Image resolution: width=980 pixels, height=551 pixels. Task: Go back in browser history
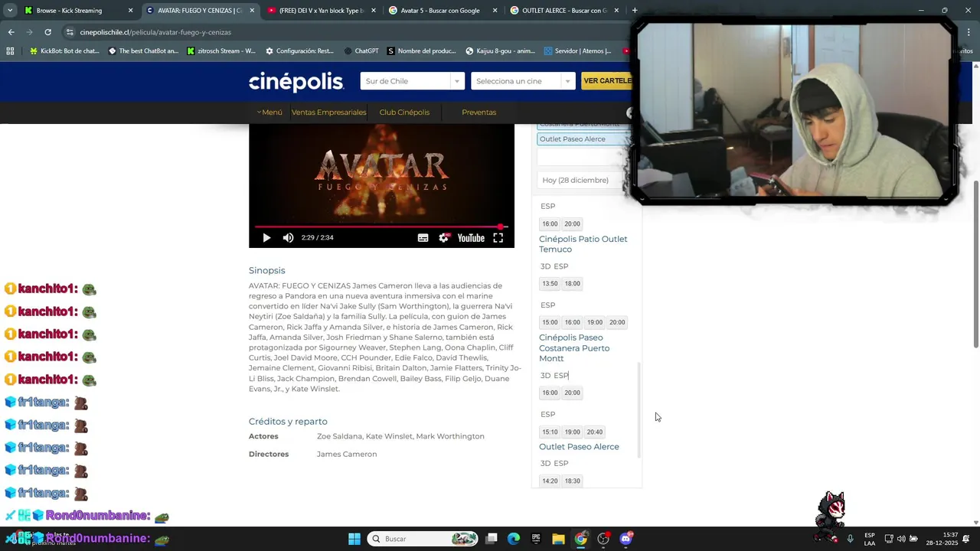11,32
